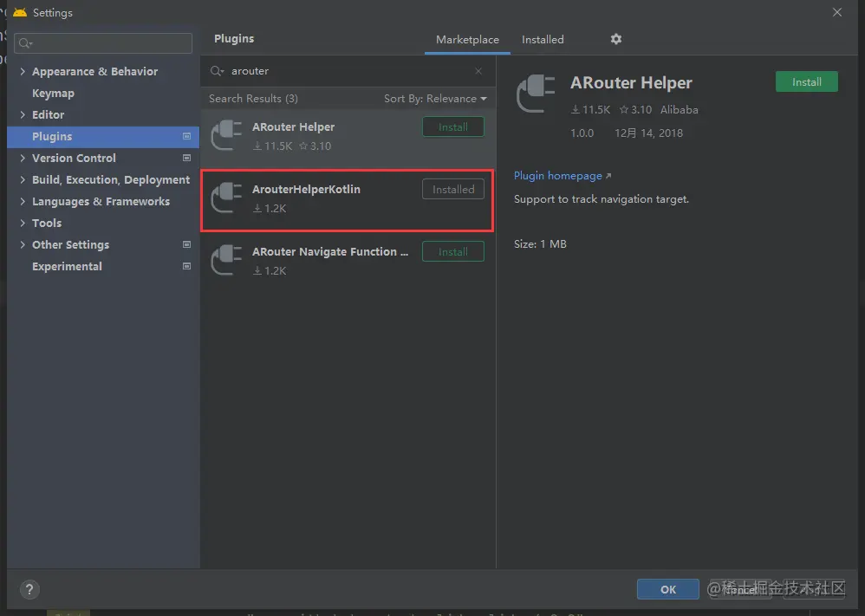Viewport: 865px width, 616px height.
Task: Expand the Version Control node
Action: tap(23, 158)
